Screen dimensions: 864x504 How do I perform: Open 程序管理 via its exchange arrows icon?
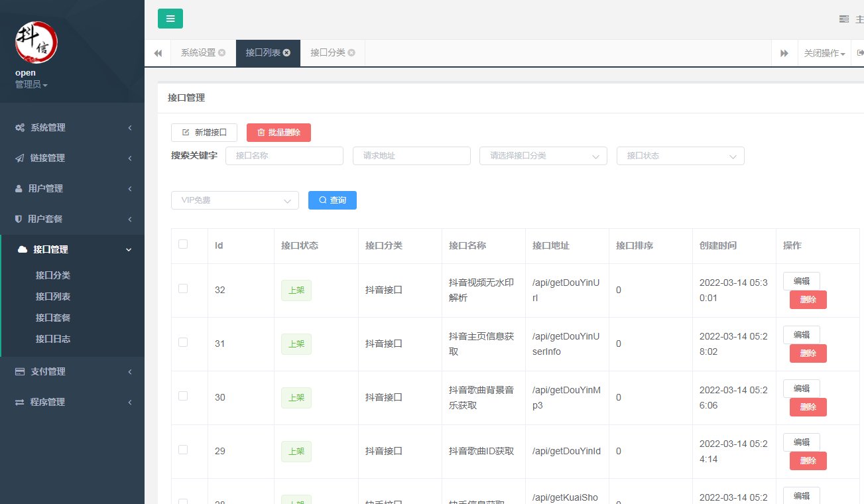coord(20,402)
